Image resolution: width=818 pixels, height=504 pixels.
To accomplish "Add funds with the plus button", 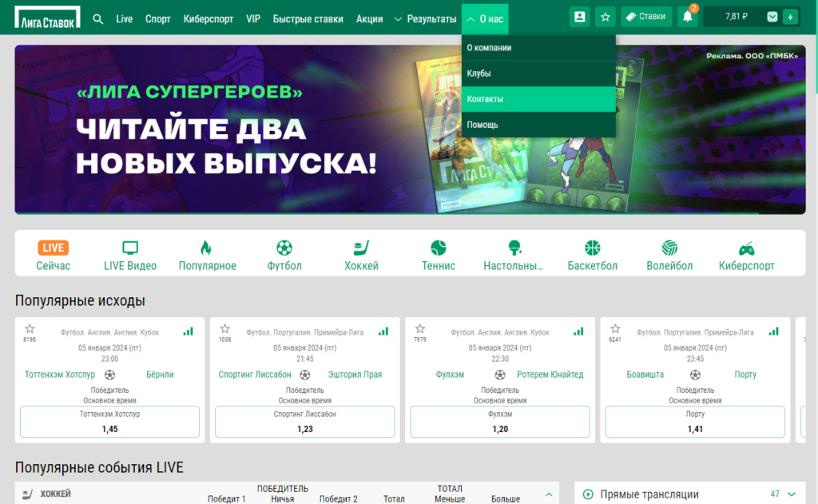I will click(790, 17).
